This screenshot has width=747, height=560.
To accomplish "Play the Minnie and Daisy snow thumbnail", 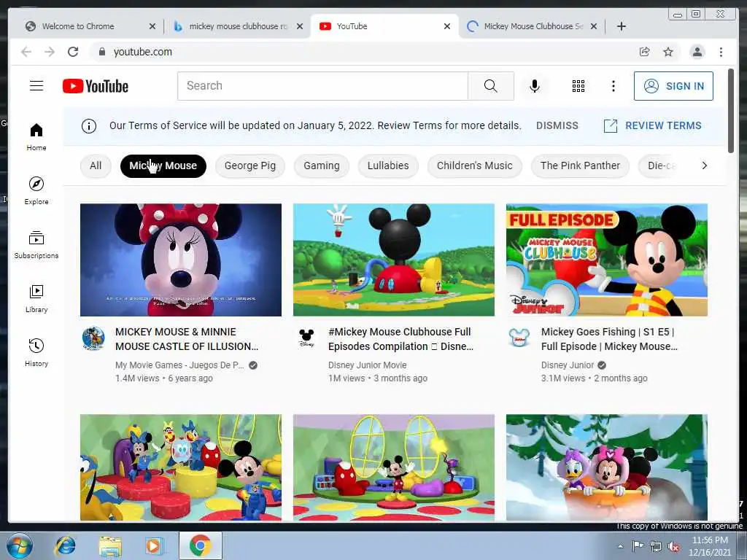I will pyautogui.click(x=606, y=467).
